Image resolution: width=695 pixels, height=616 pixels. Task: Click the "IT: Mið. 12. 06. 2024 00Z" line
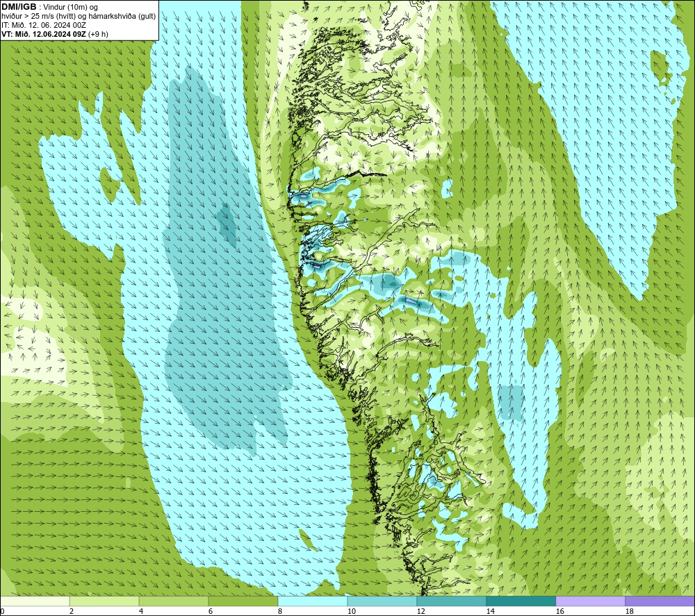tap(43, 25)
